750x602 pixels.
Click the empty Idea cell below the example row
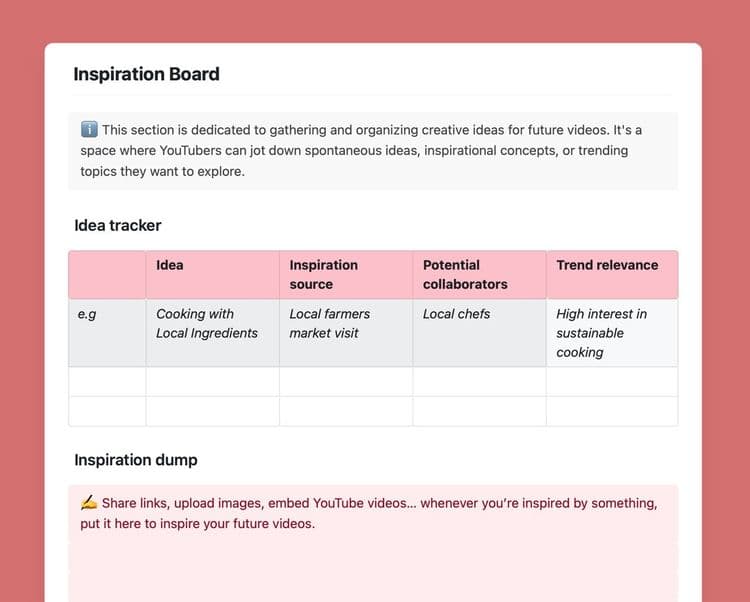[x=212, y=382]
